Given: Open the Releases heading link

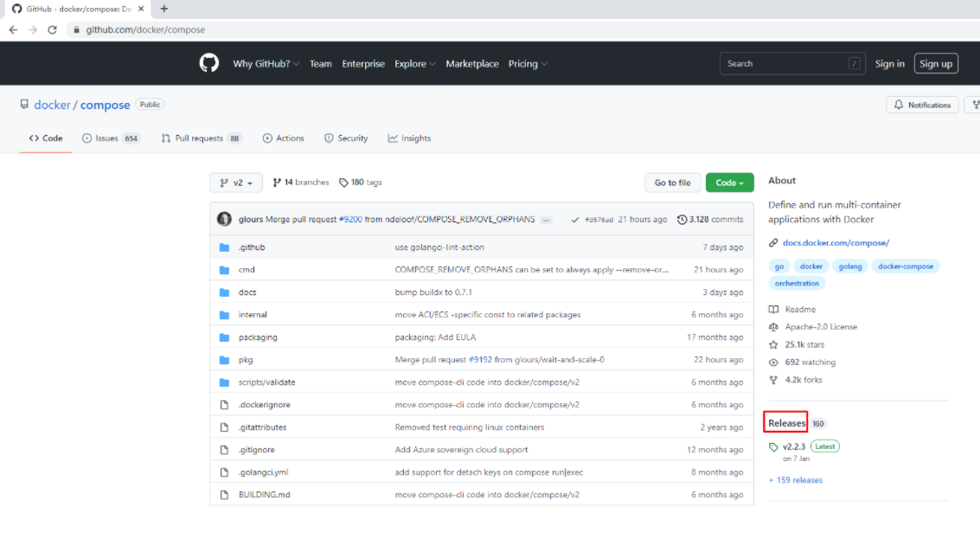Looking at the screenshot, I should (x=786, y=423).
